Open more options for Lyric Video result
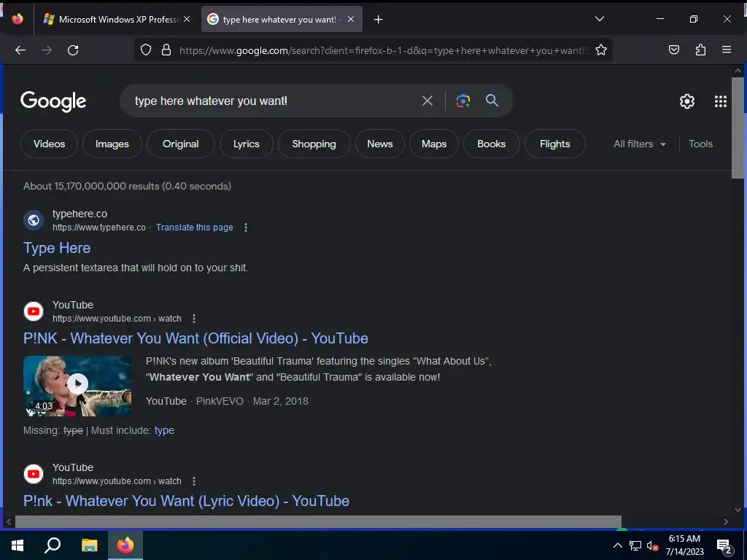This screenshot has height=560, width=747. click(x=194, y=481)
